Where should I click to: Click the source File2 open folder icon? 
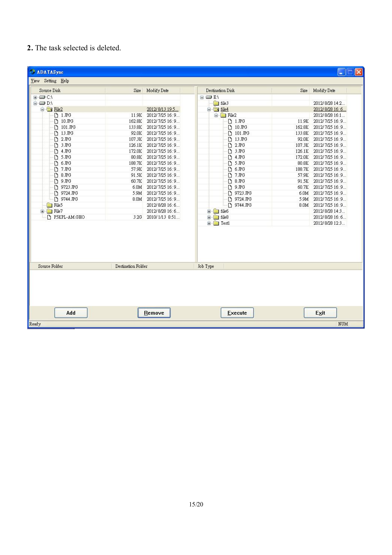pyautogui.click(x=50, y=109)
